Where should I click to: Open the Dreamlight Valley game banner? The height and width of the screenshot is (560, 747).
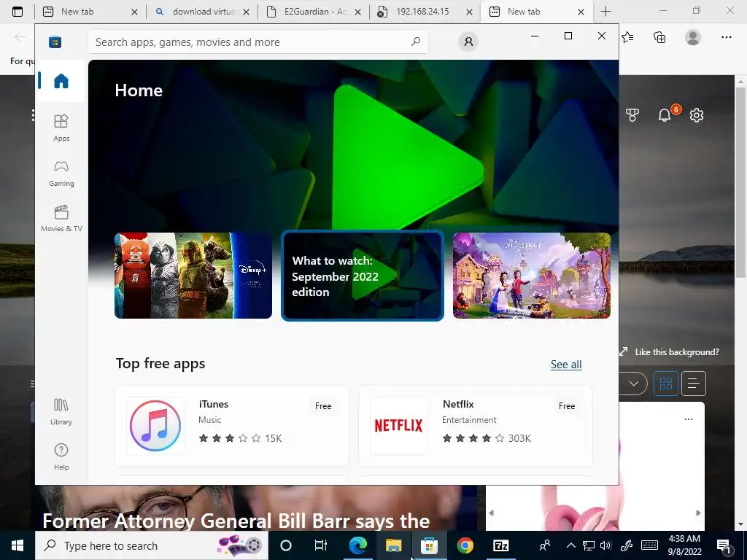click(532, 275)
